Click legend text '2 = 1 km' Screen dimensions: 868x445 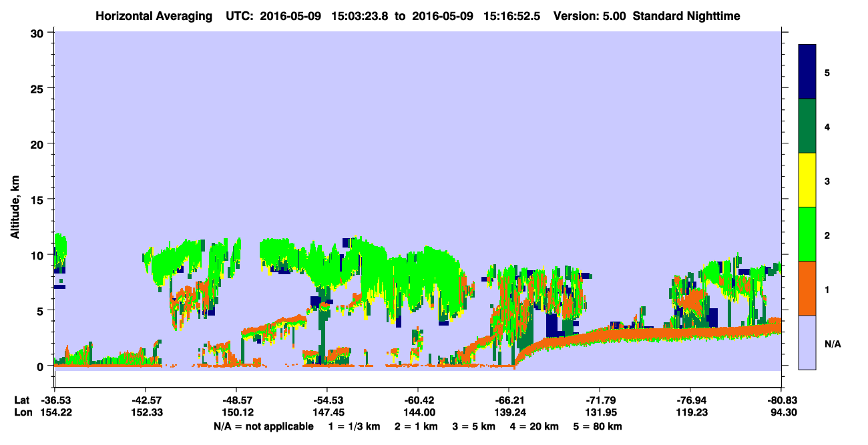tap(416, 426)
